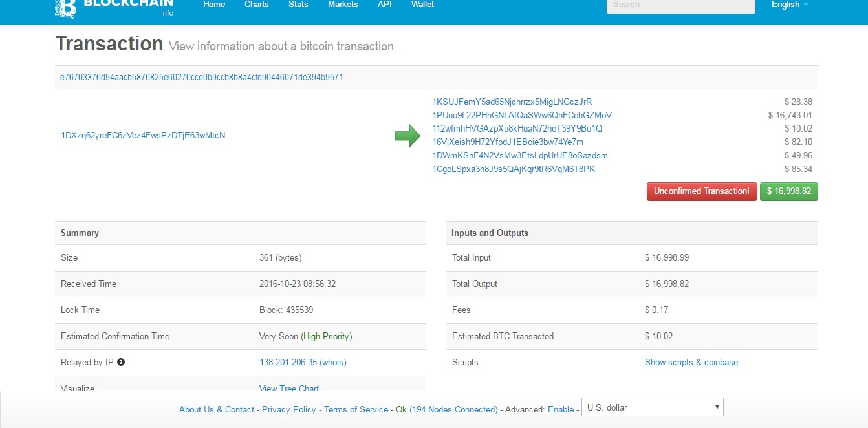Open relayed IP 138.201.206.35 link
868x428 pixels.
coord(288,362)
